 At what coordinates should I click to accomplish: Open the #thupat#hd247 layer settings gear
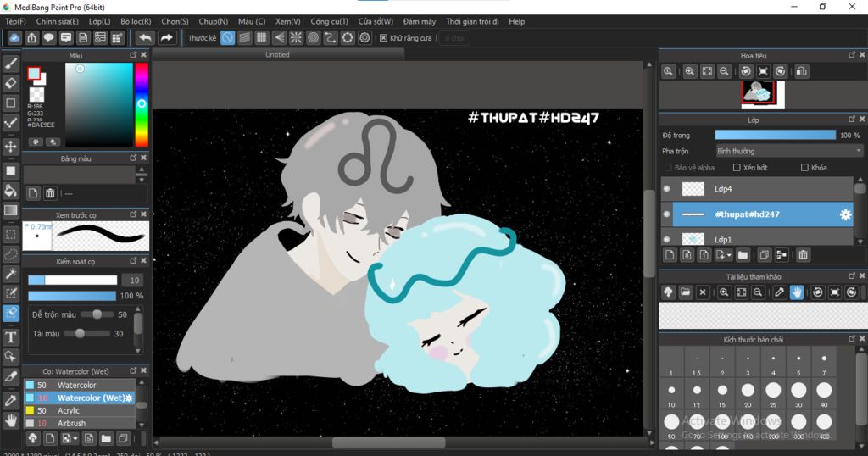tap(845, 214)
